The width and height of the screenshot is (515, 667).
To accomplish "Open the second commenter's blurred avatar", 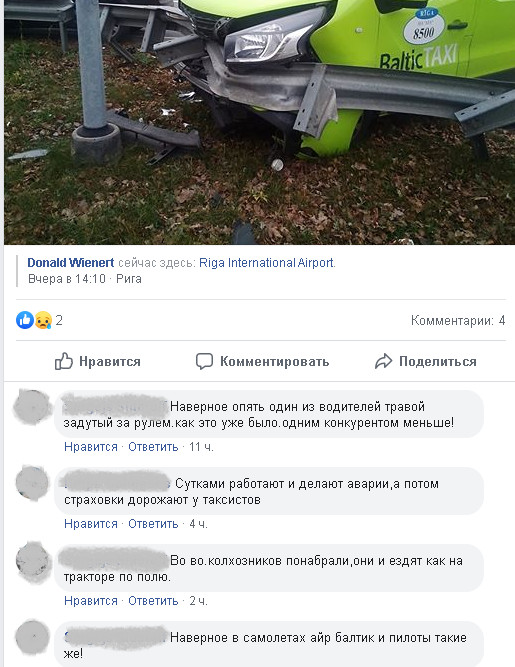I will pyautogui.click(x=32, y=483).
